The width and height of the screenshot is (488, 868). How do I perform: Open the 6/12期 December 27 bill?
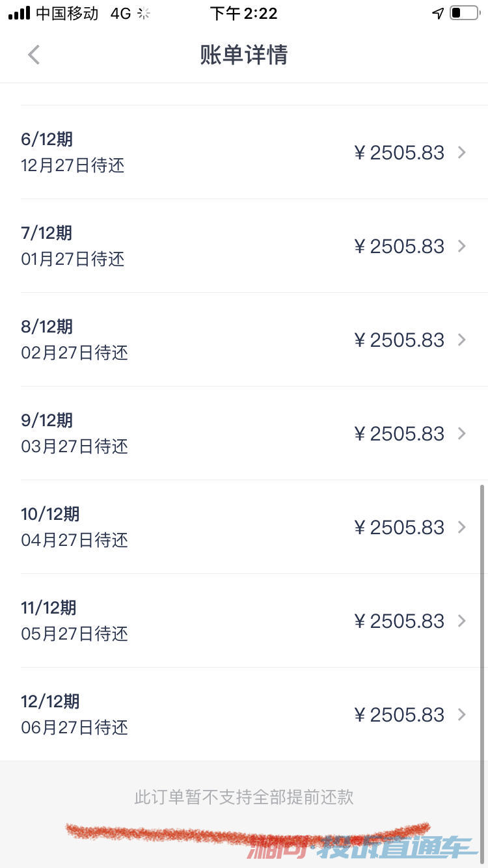click(244, 152)
